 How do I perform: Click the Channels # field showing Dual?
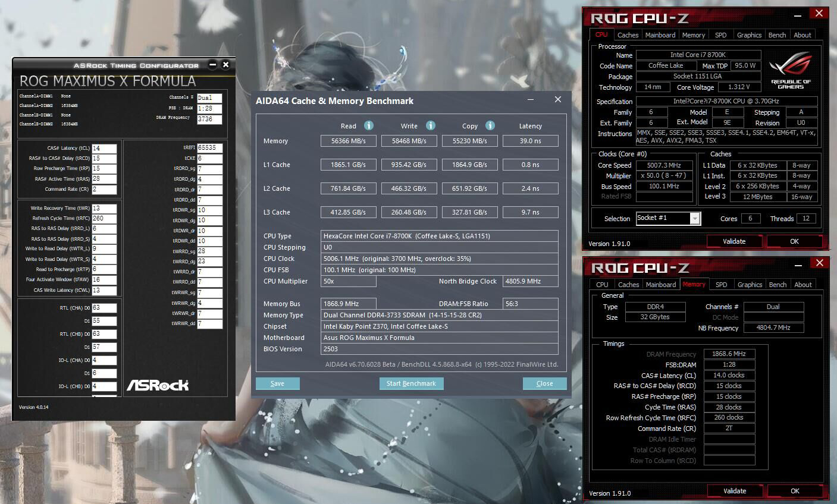click(209, 98)
